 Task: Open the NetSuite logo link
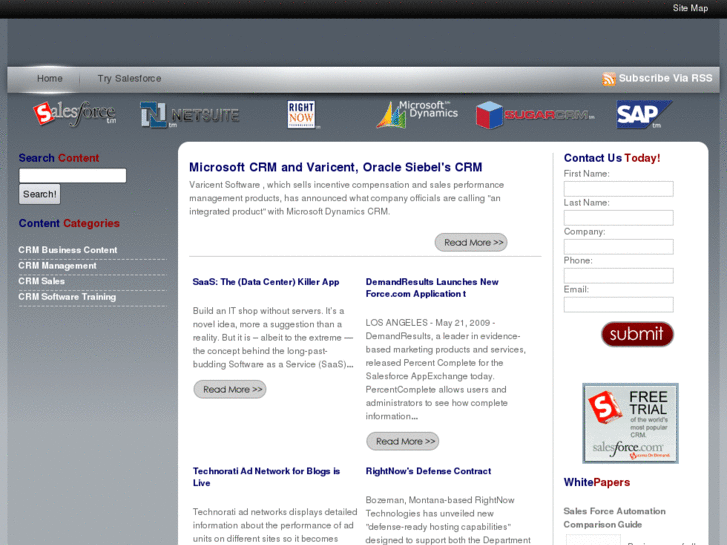click(x=190, y=115)
